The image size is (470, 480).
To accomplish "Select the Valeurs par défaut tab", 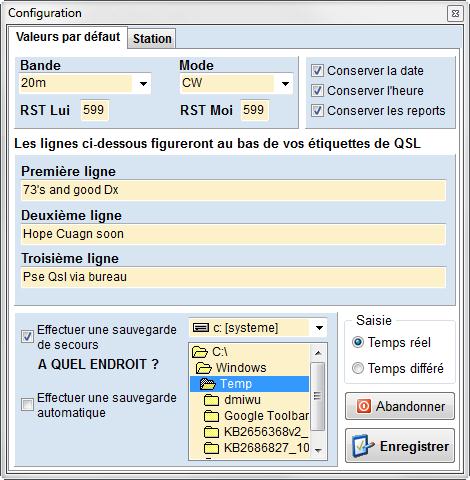I will pos(68,37).
